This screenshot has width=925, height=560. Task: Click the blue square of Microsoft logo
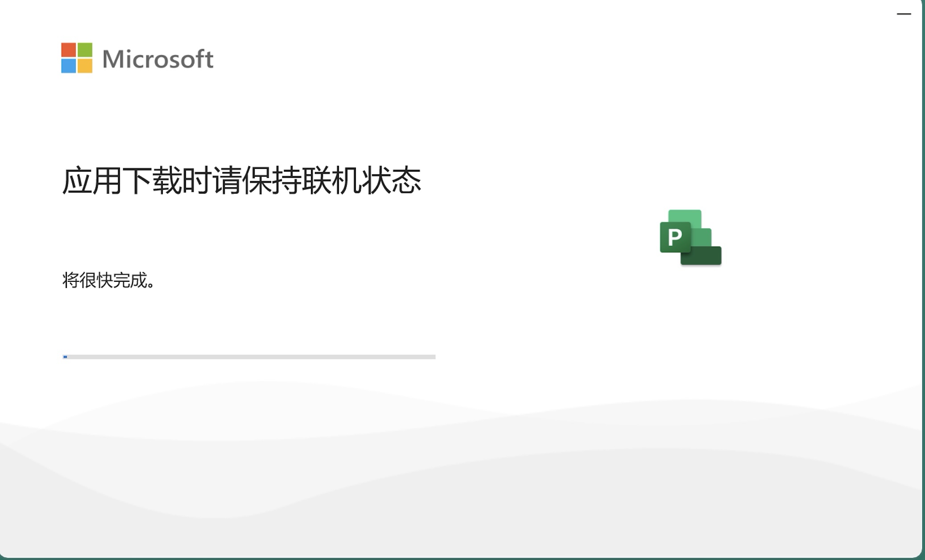(69, 66)
